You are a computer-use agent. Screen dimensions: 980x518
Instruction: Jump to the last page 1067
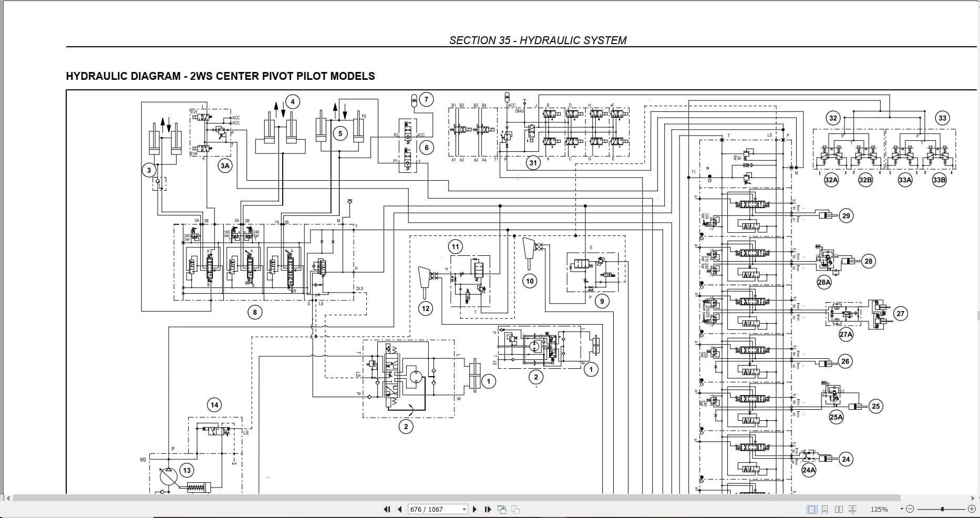pos(488,509)
